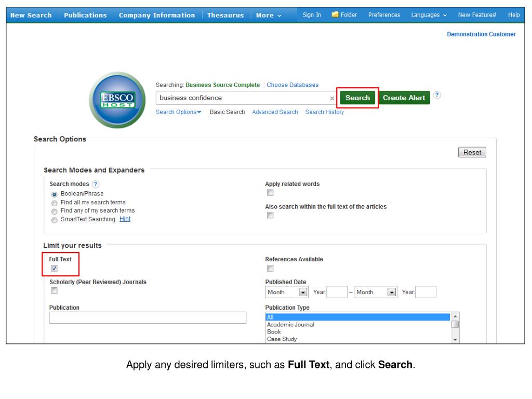This screenshot has height=399, width=532.
Task: Open the Advanced Search link
Action: [x=275, y=112]
